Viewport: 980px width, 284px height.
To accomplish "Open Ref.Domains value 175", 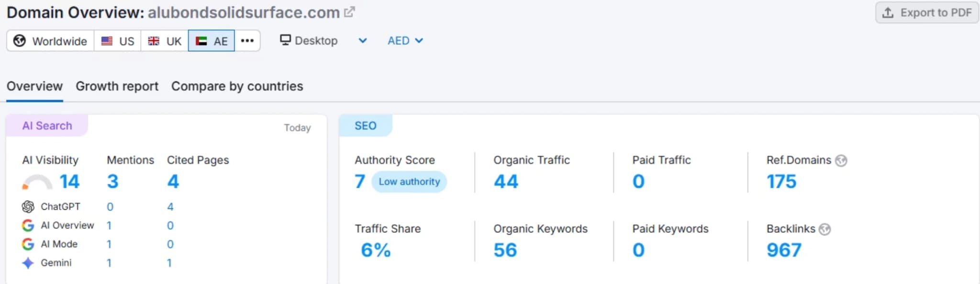I will [781, 182].
